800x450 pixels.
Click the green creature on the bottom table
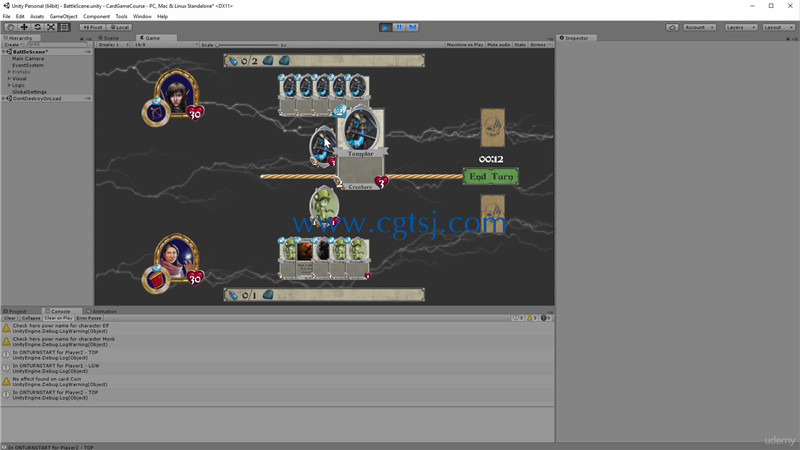point(324,206)
